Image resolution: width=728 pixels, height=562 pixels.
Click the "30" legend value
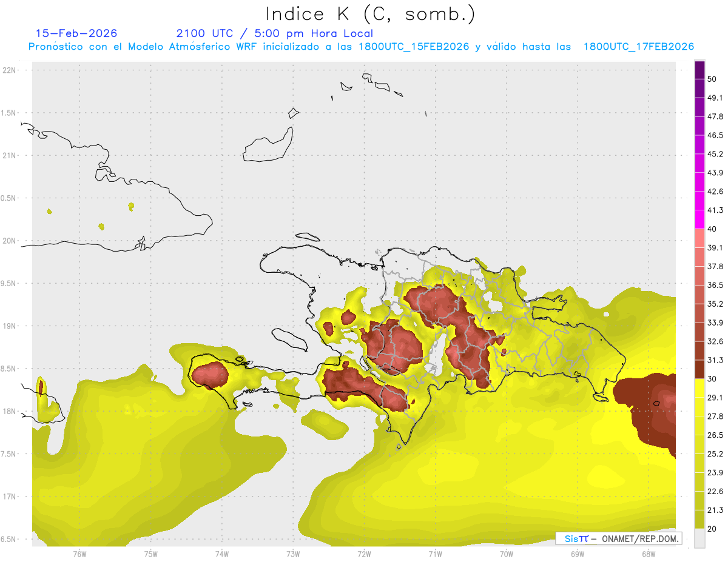click(x=712, y=379)
